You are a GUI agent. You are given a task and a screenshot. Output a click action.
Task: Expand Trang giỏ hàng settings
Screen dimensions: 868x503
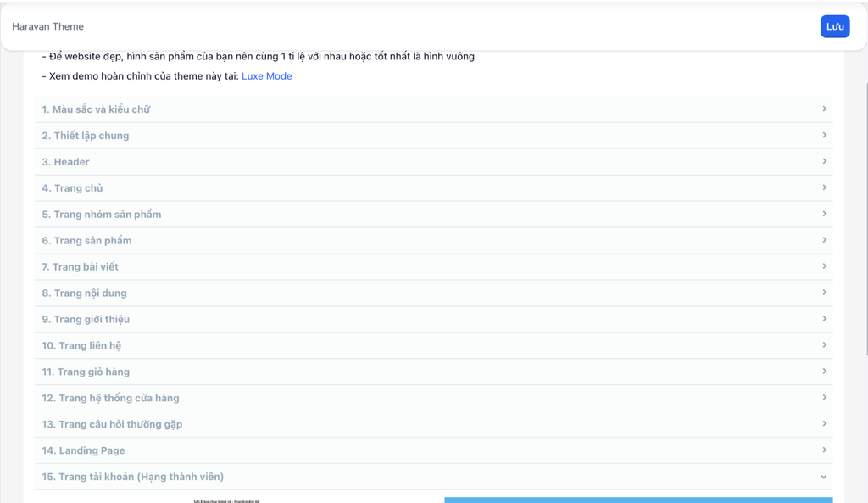[86, 372]
